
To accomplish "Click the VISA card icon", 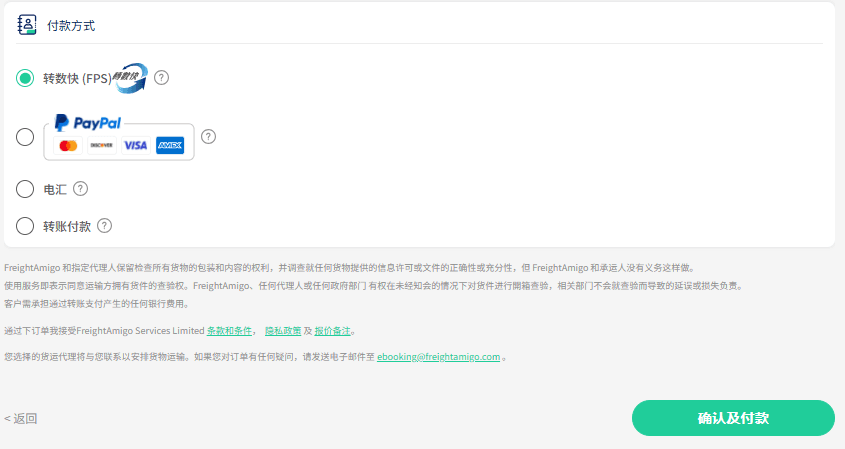I will (x=135, y=146).
